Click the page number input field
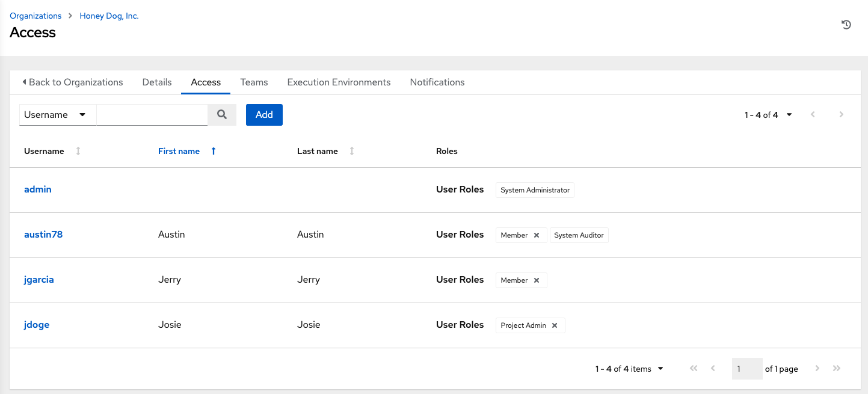This screenshot has width=868, height=394. (x=747, y=368)
